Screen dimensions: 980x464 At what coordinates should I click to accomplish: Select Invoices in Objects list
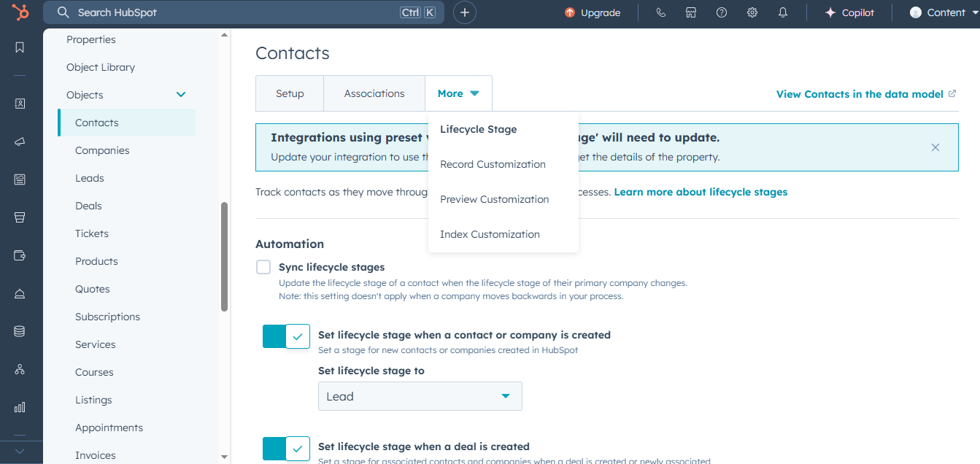96,455
